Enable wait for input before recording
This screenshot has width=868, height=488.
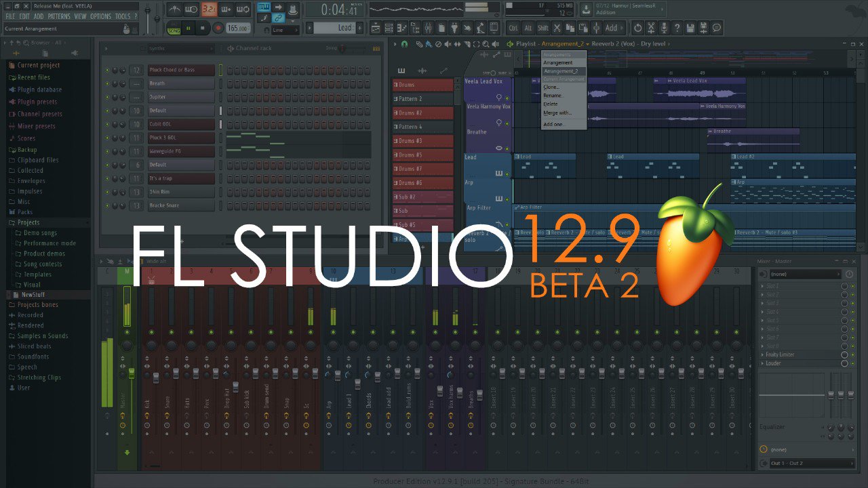191,9
